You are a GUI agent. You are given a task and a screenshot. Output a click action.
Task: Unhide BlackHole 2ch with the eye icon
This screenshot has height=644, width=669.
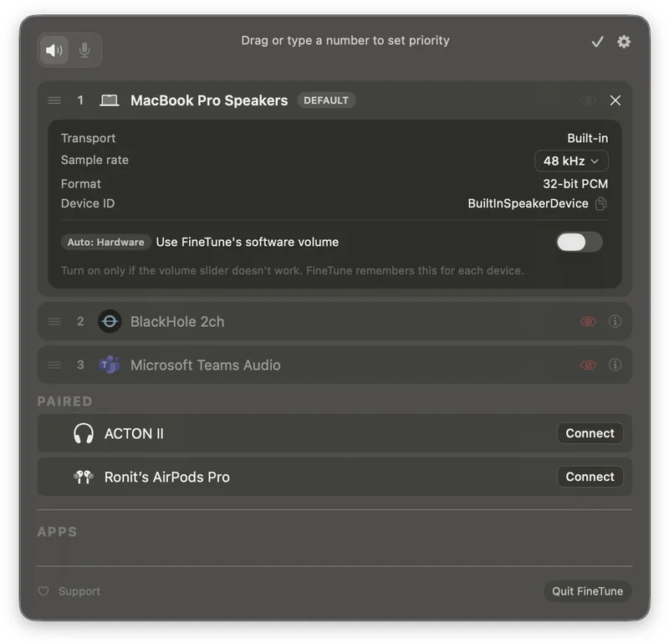point(589,321)
